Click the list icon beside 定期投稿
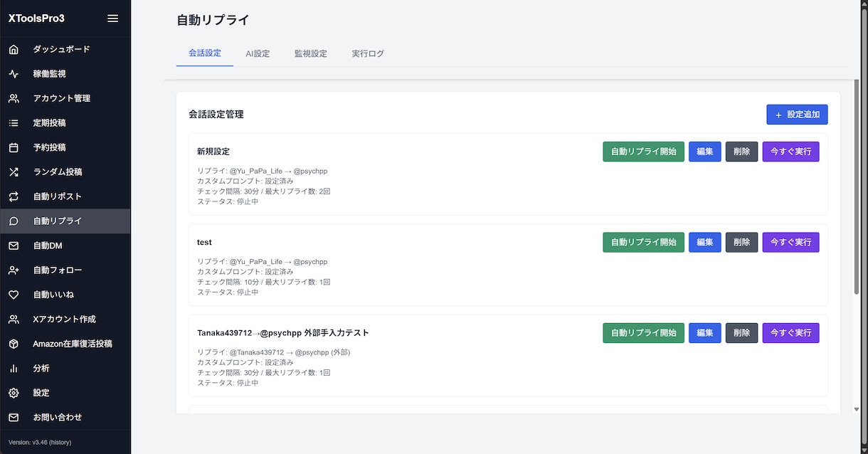 (14, 123)
